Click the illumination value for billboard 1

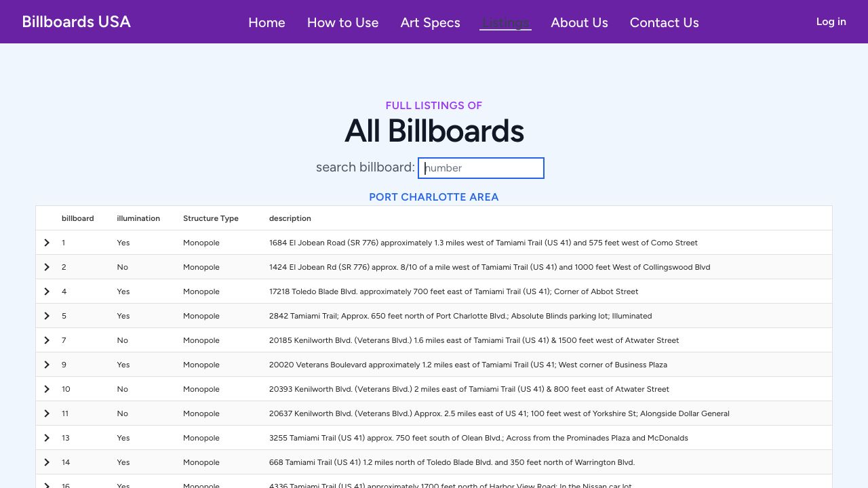123,243
